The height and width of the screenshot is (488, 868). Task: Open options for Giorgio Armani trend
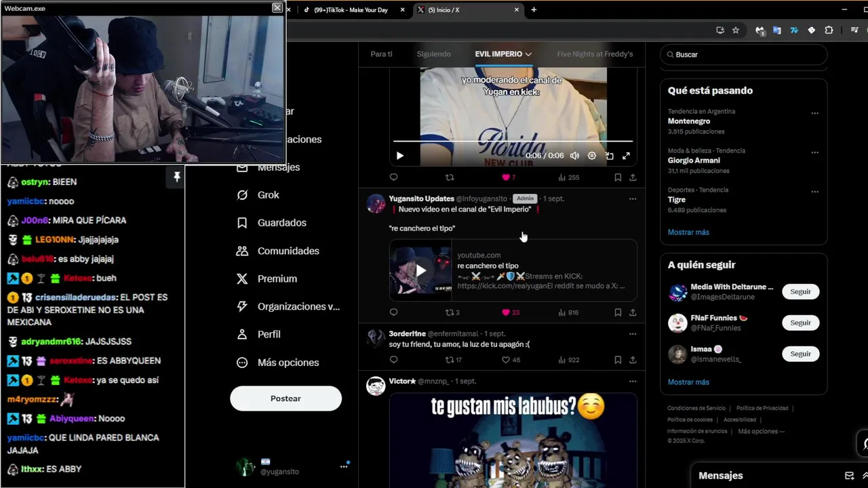(814, 152)
